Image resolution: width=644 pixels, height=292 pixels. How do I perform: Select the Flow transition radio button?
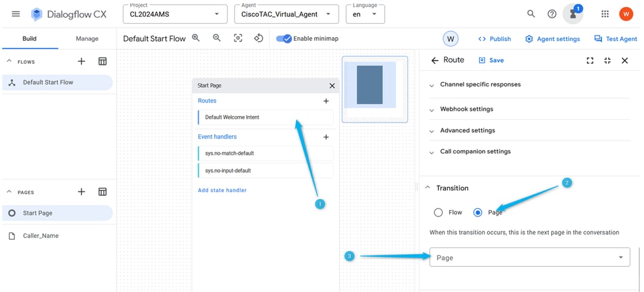tap(438, 212)
